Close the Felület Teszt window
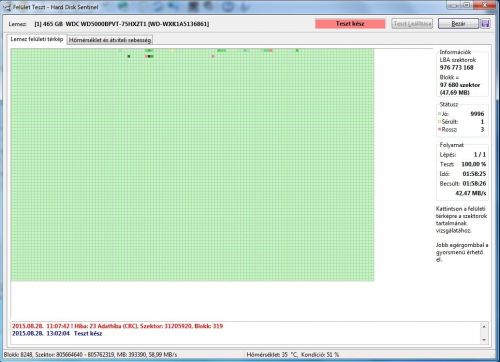500x362 pixels. click(486, 5)
